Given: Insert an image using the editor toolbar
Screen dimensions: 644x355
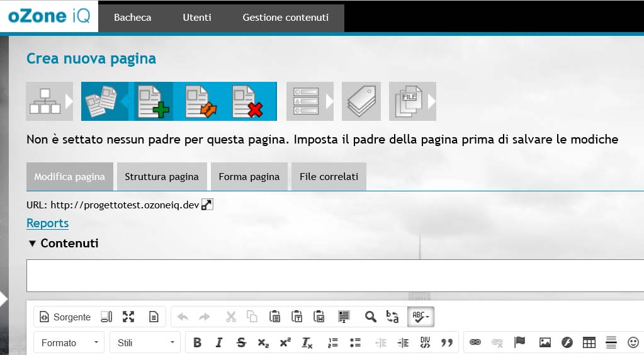Looking at the screenshot, I should pos(545,342).
